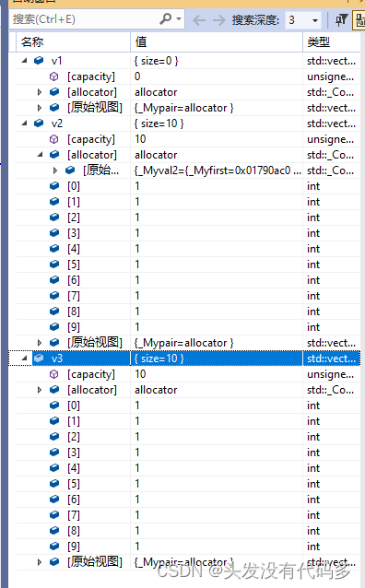365x588 pixels.
Task: Click v2's value { size=10 }
Action: pos(159,123)
